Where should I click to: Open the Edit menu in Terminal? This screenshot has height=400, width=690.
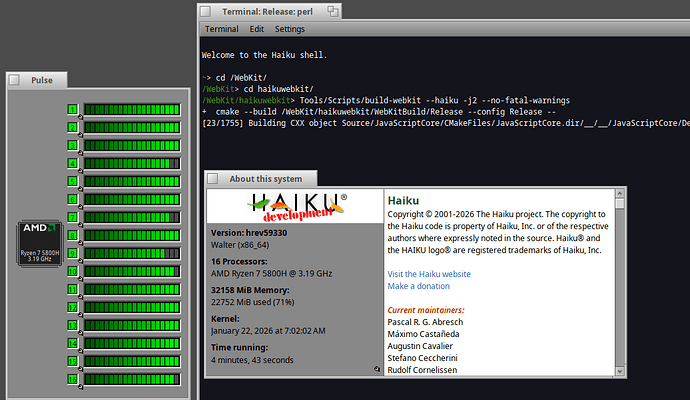(x=257, y=29)
